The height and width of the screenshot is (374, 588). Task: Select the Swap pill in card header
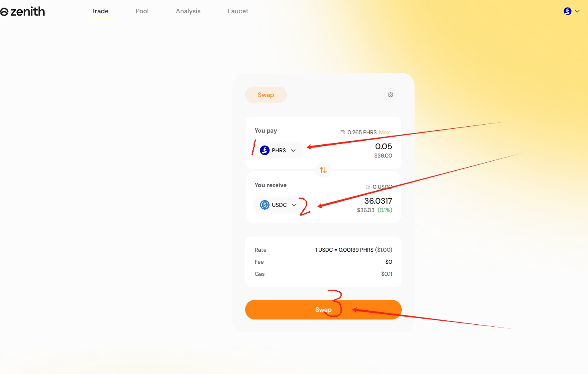[x=266, y=95]
